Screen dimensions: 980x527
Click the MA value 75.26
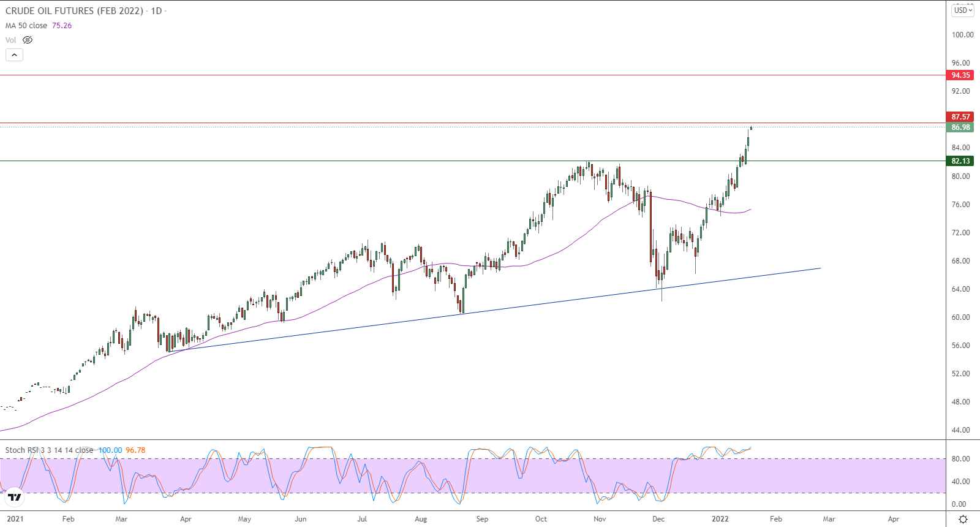click(62, 26)
